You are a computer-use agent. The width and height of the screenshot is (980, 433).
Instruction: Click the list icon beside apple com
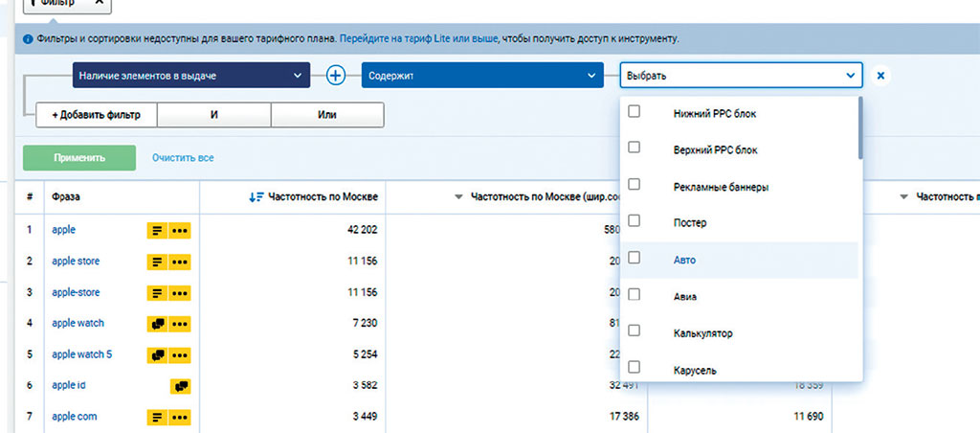[156, 417]
